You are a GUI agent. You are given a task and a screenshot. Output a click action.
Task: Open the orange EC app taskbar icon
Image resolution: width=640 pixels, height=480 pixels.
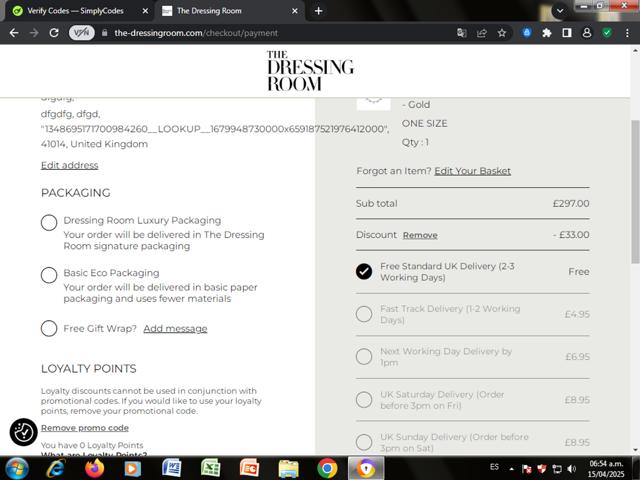pyautogui.click(x=249, y=468)
